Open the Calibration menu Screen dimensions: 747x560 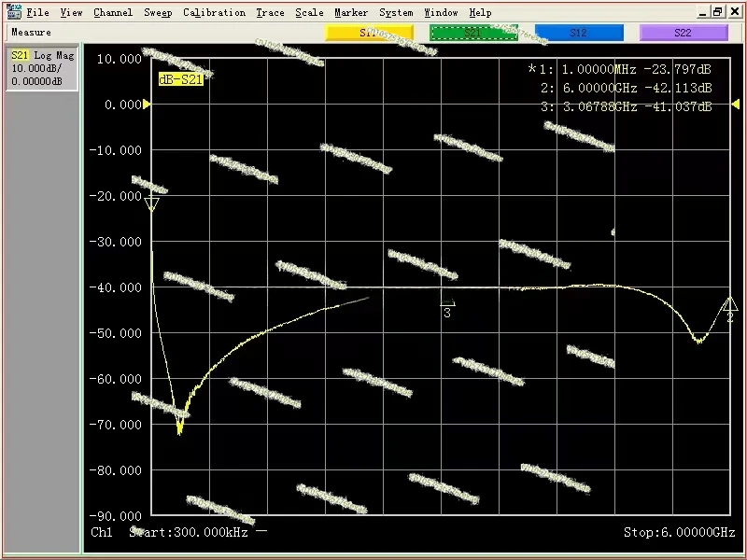pyautogui.click(x=215, y=13)
